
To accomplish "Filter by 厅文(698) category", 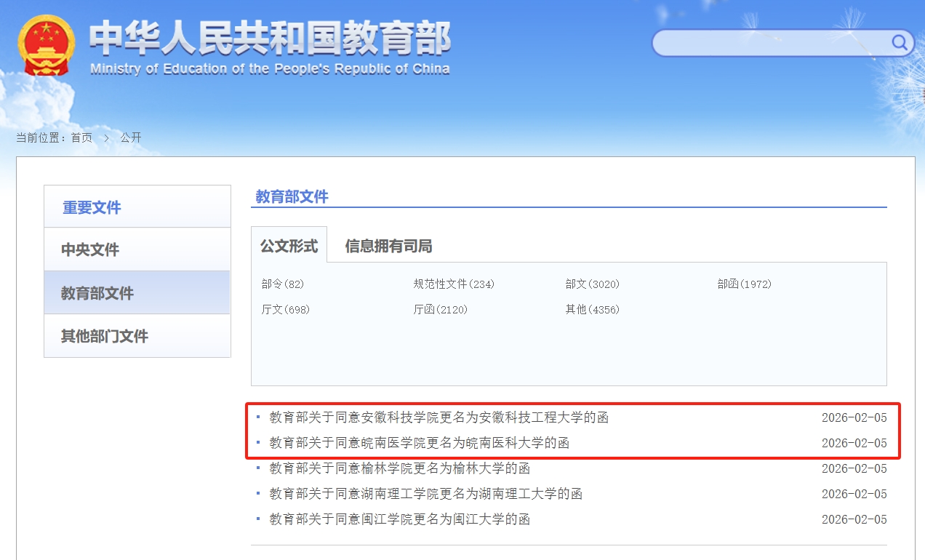I will tap(286, 310).
